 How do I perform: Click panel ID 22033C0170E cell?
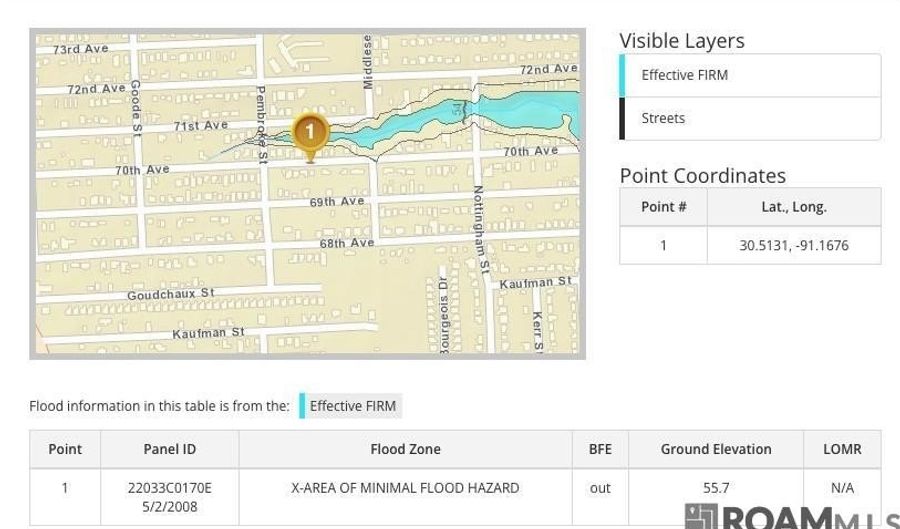click(169, 497)
